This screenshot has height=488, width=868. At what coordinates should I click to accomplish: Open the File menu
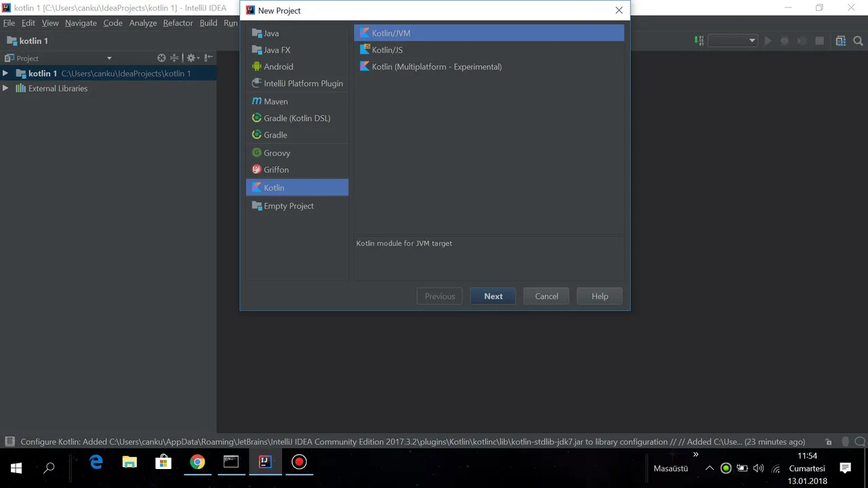coord(9,23)
